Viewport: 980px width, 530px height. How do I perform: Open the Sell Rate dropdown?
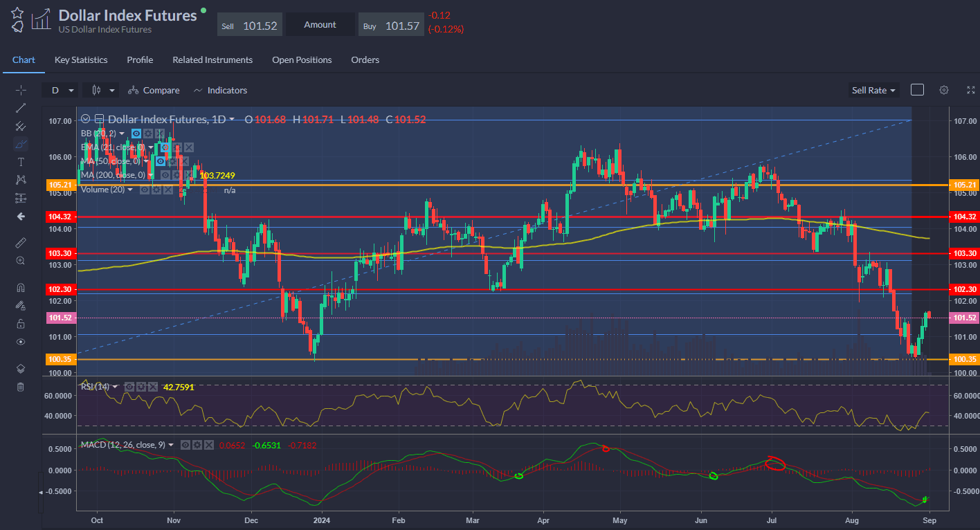click(x=873, y=90)
